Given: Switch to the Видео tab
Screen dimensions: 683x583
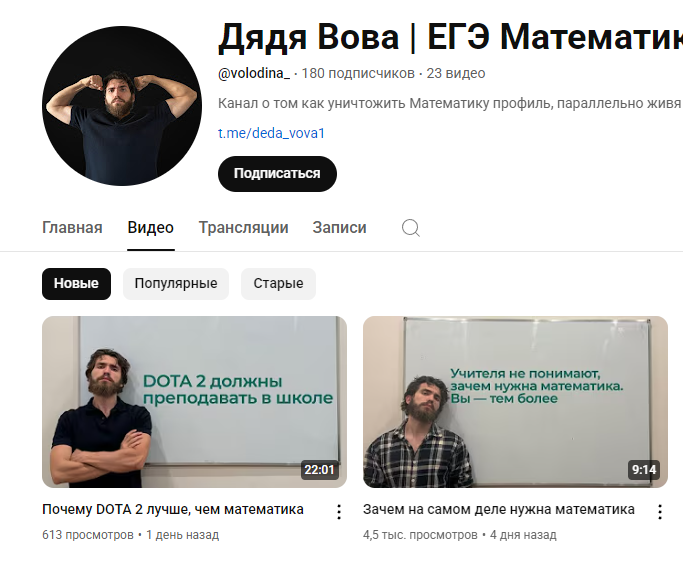Looking at the screenshot, I should [x=151, y=228].
